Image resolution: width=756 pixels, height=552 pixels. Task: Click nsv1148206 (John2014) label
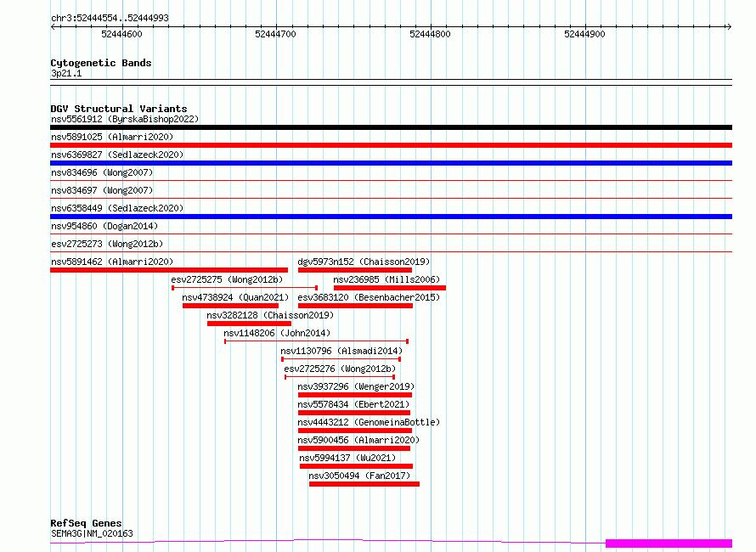[x=277, y=333]
